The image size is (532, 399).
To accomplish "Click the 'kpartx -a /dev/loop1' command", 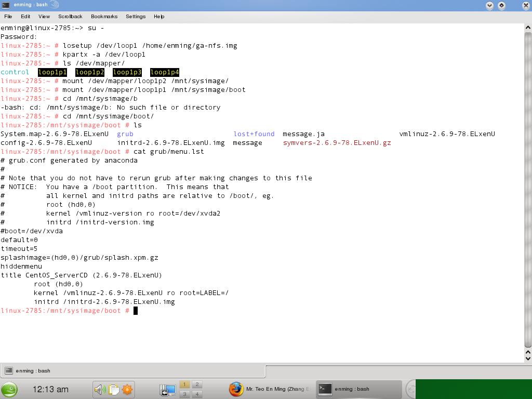I will [104, 55].
